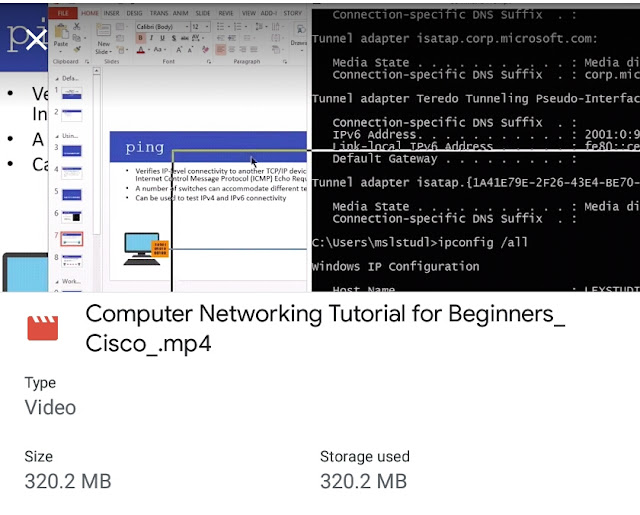Screen dimensions: 640x515
Task: Switch to the REVIEW ribbon tab
Action: coord(226,13)
